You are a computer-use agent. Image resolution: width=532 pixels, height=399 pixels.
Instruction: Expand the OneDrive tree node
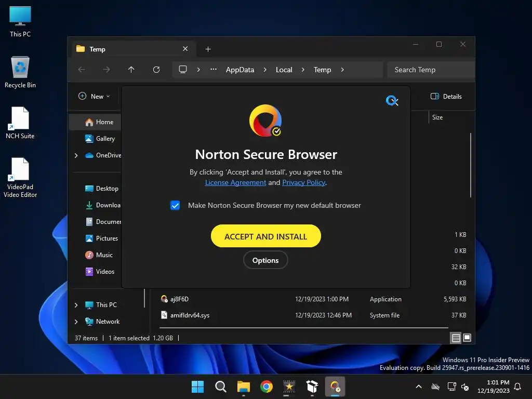click(x=76, y=155)
